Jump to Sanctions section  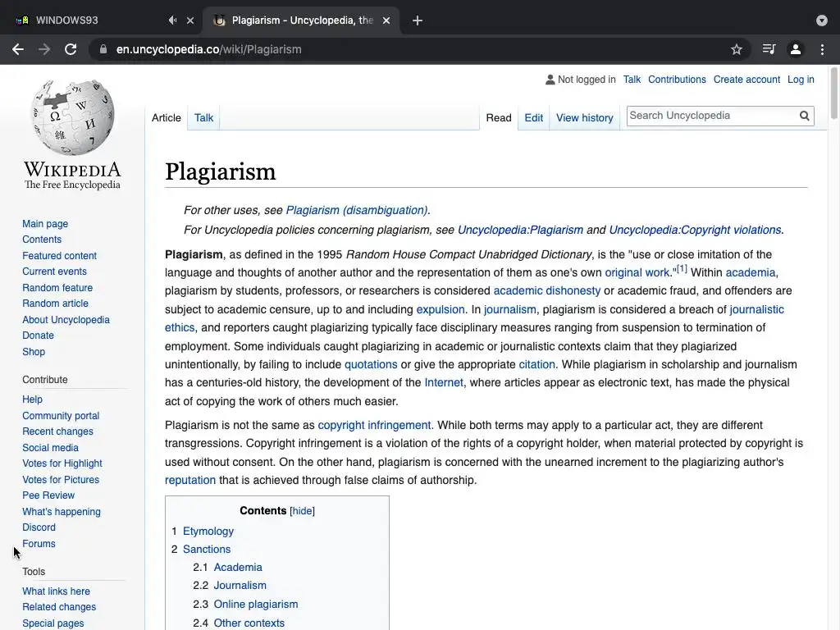[206, 550]
